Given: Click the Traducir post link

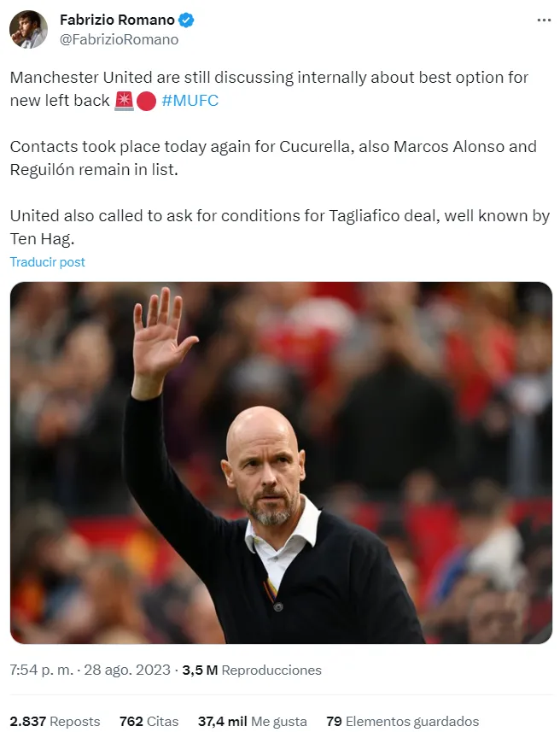Looking at the screenshot, I should tap(48, 262).
